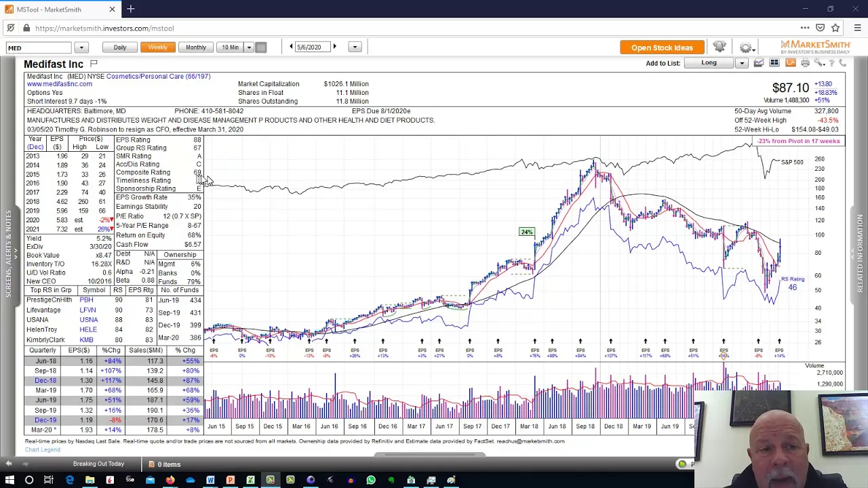Click the back arrow in the bottom bar
Screen dimensions: 868x488
click(x=8, y=464)
